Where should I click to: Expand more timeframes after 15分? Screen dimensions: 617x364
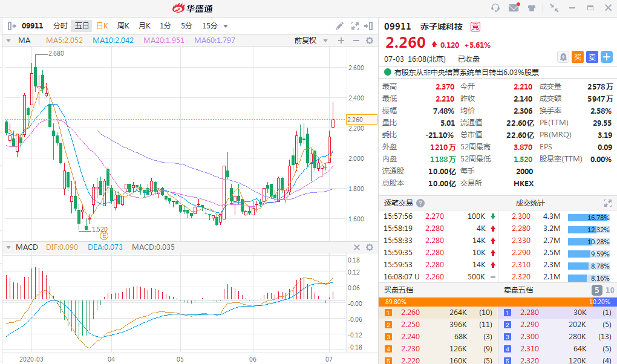pyautogui.click(x=226, y=26)
